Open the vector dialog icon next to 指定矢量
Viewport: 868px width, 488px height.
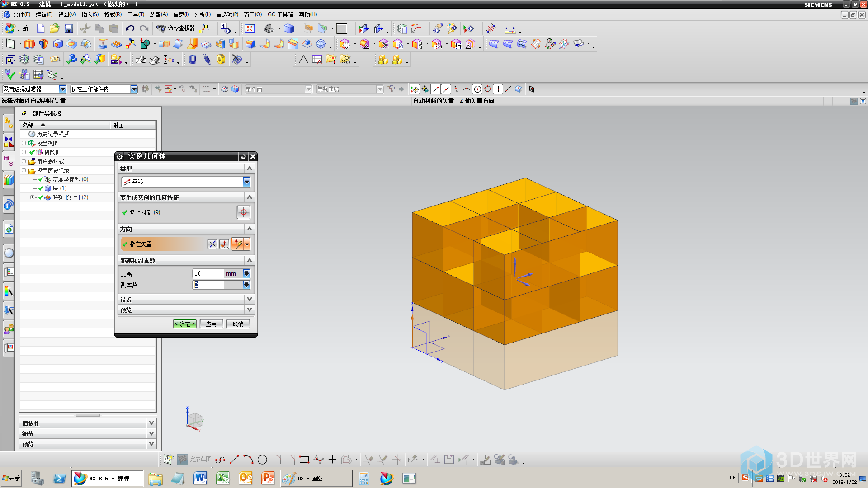coord(224,244)
